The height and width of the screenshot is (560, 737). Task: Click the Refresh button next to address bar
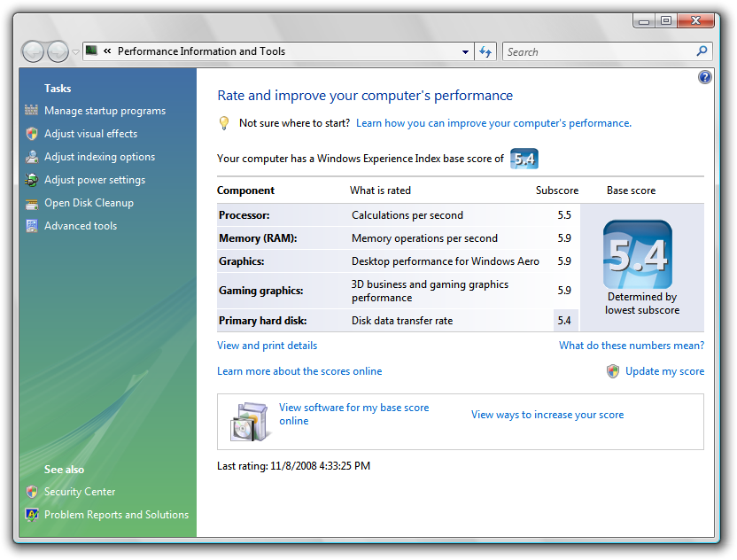(485, 51)
